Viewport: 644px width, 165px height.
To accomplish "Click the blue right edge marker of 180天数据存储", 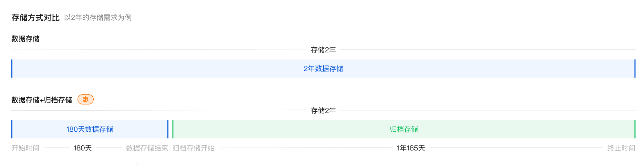I will 168,129.
